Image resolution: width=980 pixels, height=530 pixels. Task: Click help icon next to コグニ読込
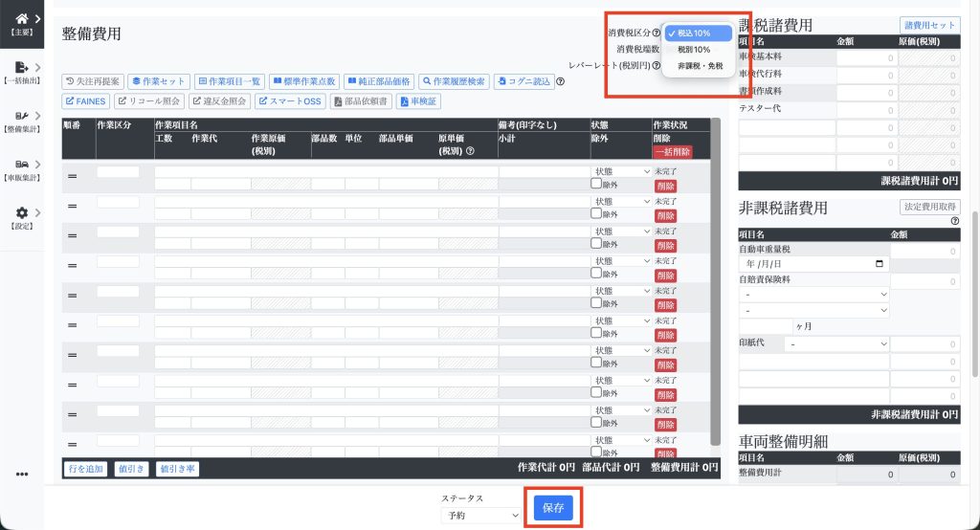click(x=560, y=81)
